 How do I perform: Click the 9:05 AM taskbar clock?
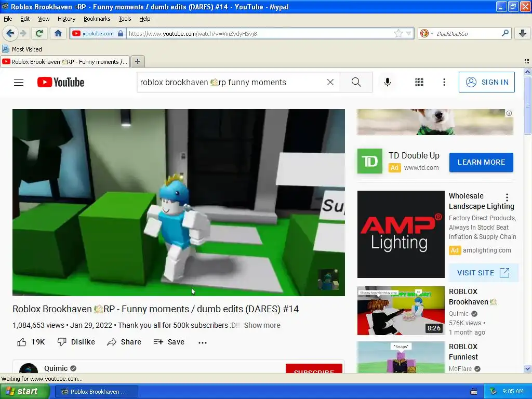(513, 392)
